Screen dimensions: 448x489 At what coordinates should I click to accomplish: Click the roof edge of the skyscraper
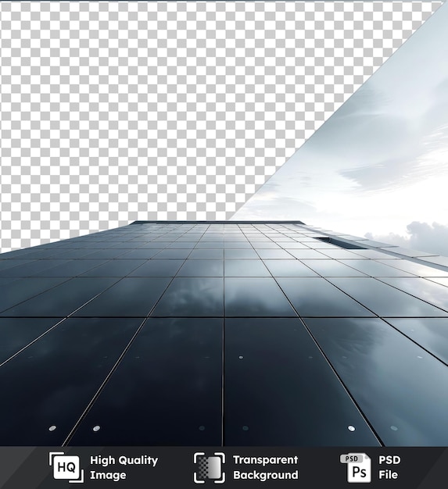217,223
